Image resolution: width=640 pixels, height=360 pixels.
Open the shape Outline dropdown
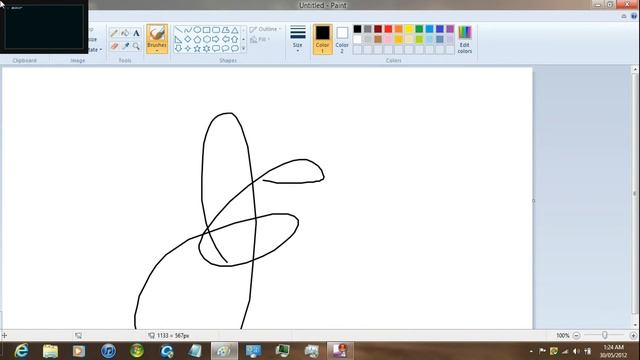click(x=265, y=29)
